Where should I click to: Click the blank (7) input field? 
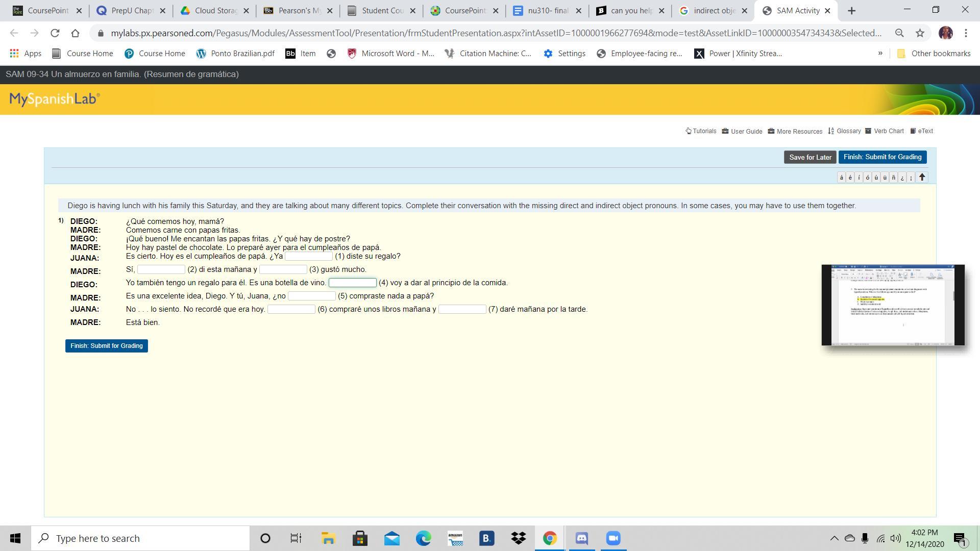[x=462, y=309]
